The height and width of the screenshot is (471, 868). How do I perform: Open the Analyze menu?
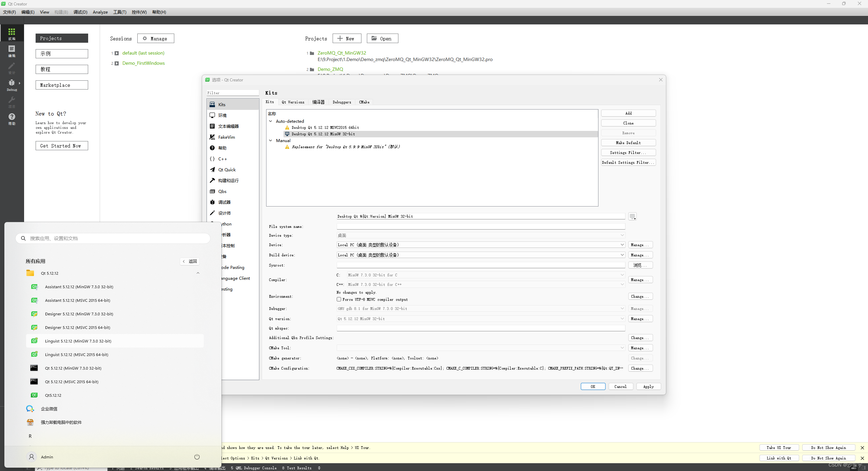(x=100, y=12)
